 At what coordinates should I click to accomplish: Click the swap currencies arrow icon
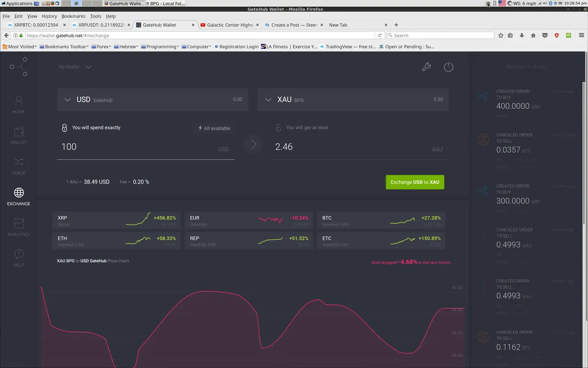(253, 144)
